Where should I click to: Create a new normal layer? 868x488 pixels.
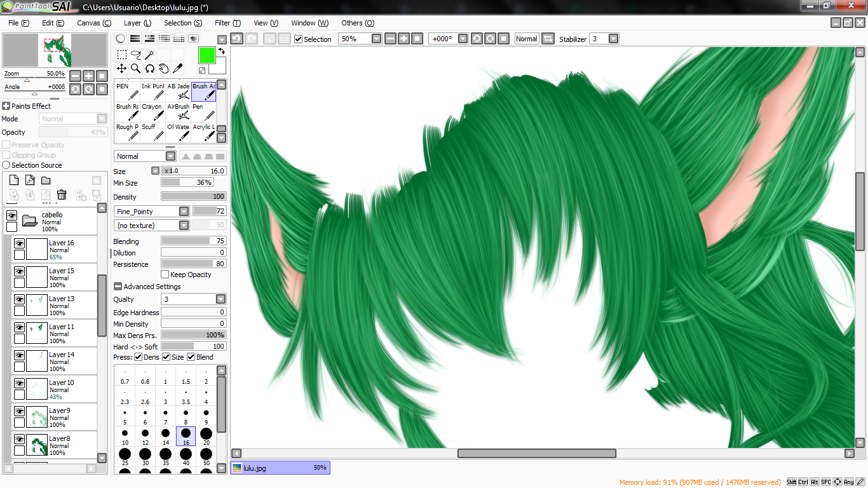point(14,180)
